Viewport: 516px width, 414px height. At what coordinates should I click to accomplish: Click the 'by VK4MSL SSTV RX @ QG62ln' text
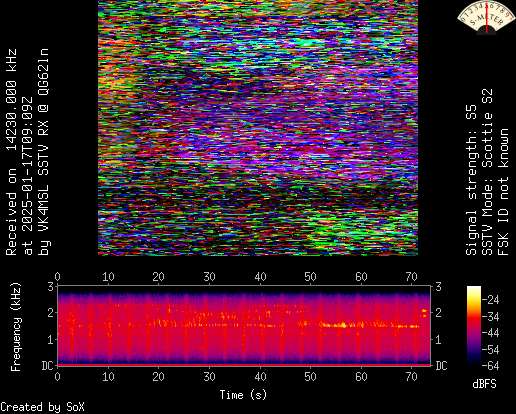44,152
